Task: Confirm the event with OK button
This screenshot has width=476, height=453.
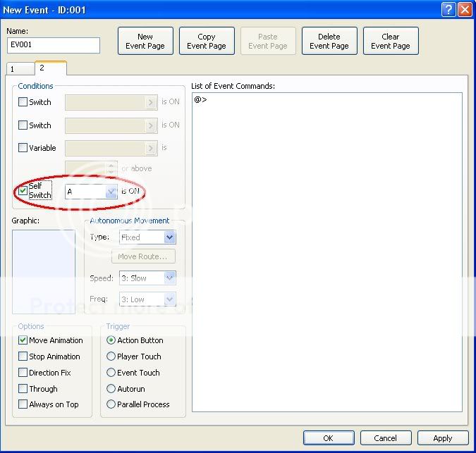Action: tap(329, 438)
